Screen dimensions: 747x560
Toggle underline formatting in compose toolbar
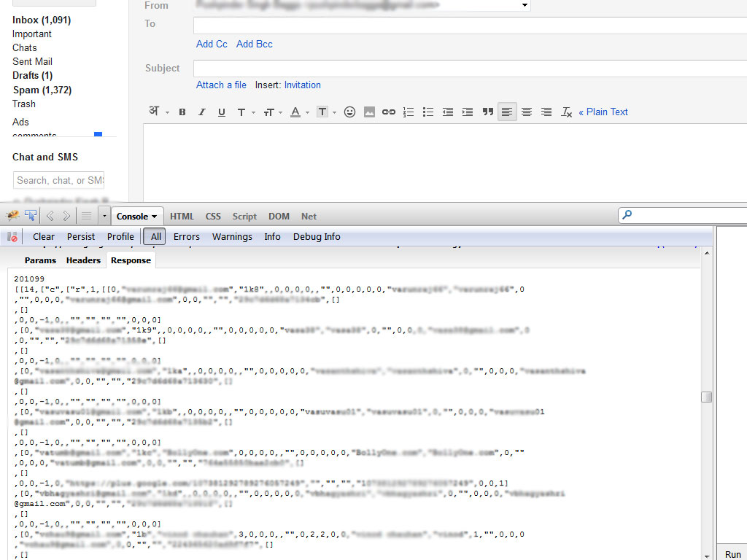click(x=222, y=112)
